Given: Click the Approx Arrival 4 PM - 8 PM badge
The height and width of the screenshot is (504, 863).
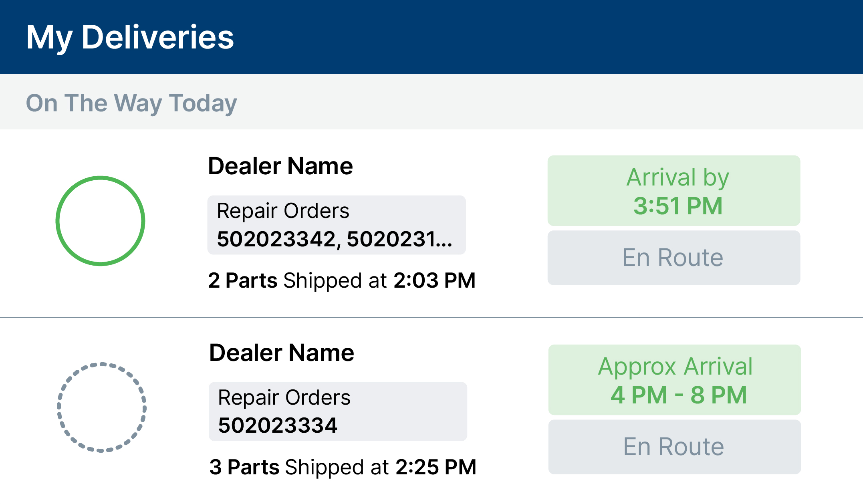Looking at the screenshot, I should (x=674, y=380).
